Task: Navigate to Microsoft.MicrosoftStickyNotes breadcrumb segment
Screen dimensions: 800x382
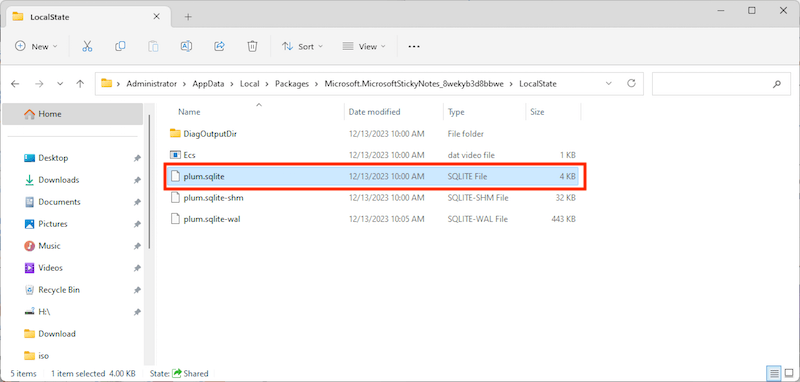Action: (x=414, y=84)
